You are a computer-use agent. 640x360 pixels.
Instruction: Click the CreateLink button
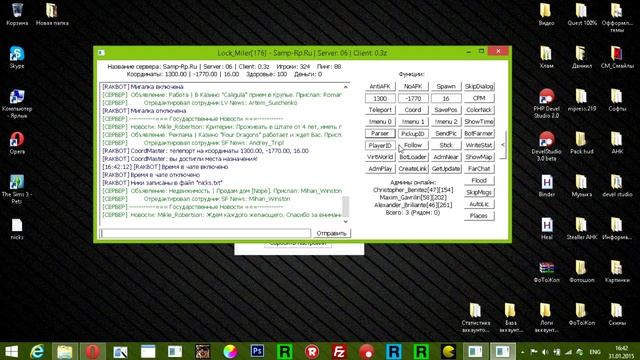(x=413, y=169)
